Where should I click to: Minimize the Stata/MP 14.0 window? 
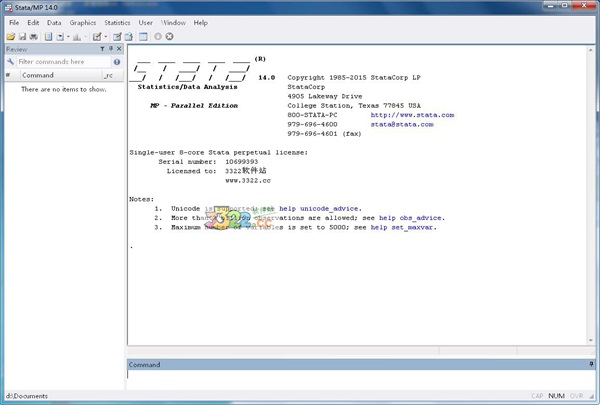[551, 5]
